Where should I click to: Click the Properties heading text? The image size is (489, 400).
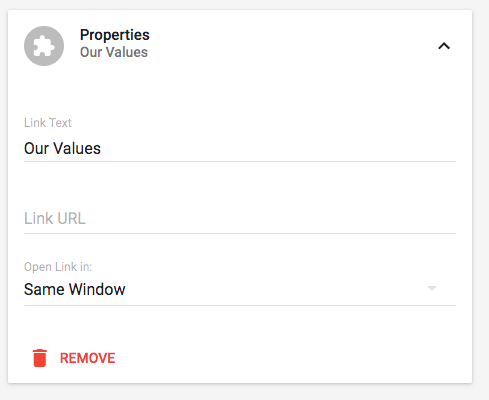coord(115,35)
